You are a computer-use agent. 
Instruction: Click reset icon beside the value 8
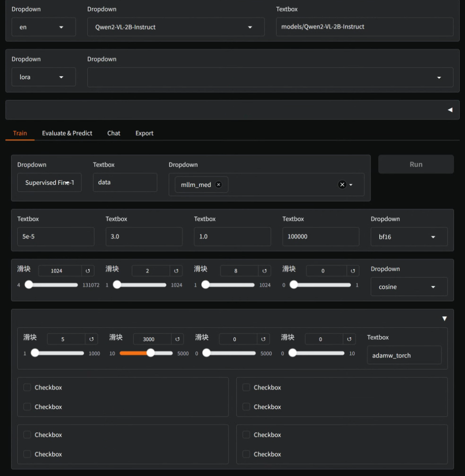coord(265,271)
